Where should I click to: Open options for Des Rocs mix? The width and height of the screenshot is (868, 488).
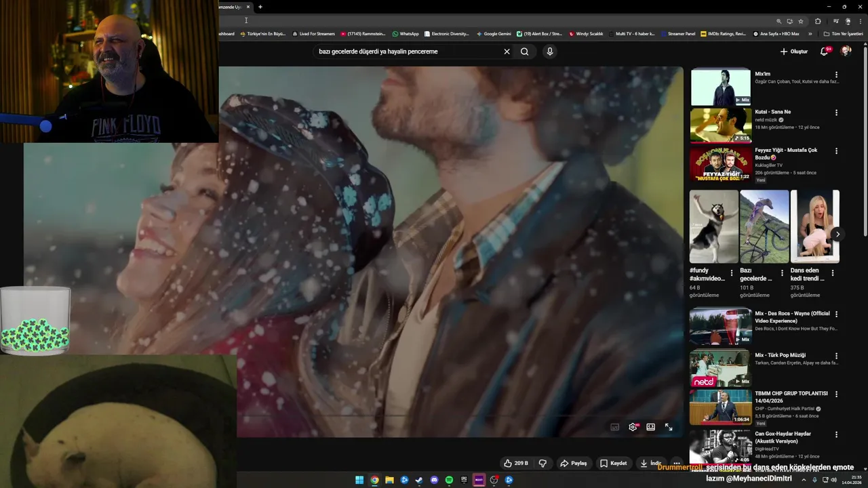[x=836, y=314]
